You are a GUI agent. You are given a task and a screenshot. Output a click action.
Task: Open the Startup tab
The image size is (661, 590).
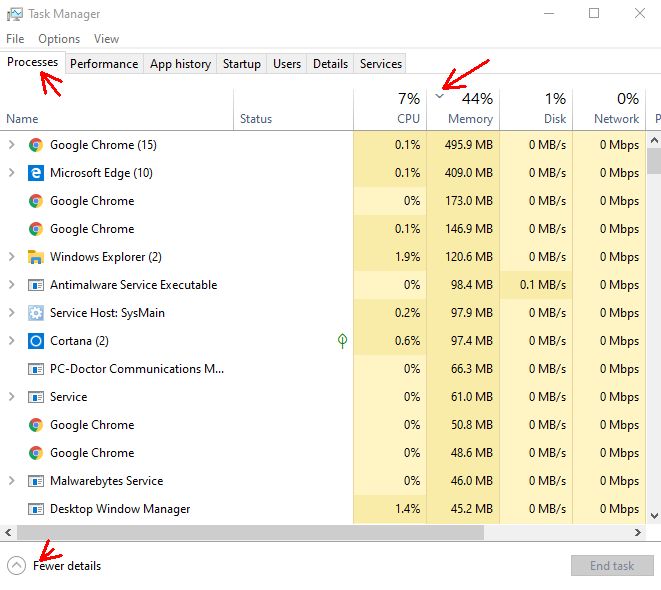click(242, 64)
